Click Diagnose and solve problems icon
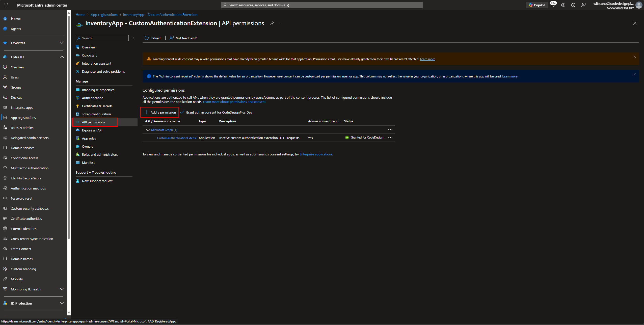 (x=78, y=71)
